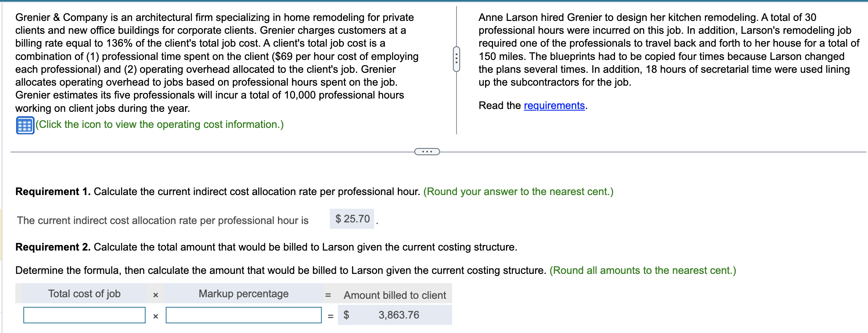
Task: Select the $25.70 answer box
Action: (x=352, y=219)
